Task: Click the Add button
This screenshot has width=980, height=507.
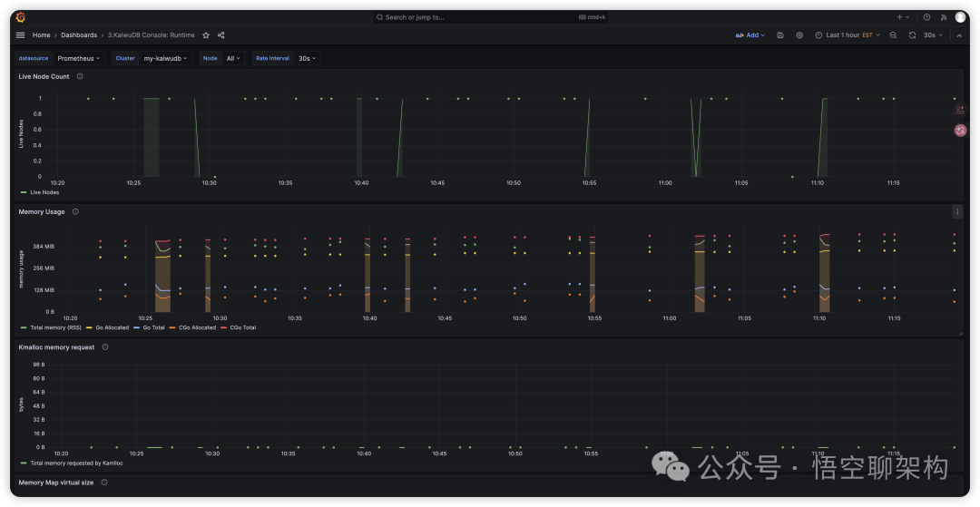Action: (x=750, y=35)
